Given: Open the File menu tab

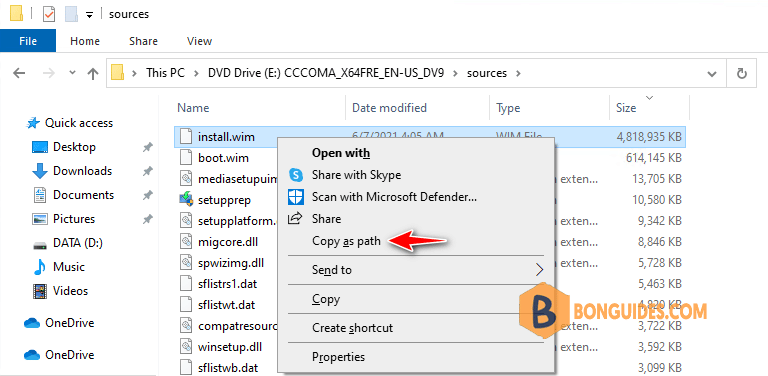Looking at the screenshot, I should click(x=28, y=41).
